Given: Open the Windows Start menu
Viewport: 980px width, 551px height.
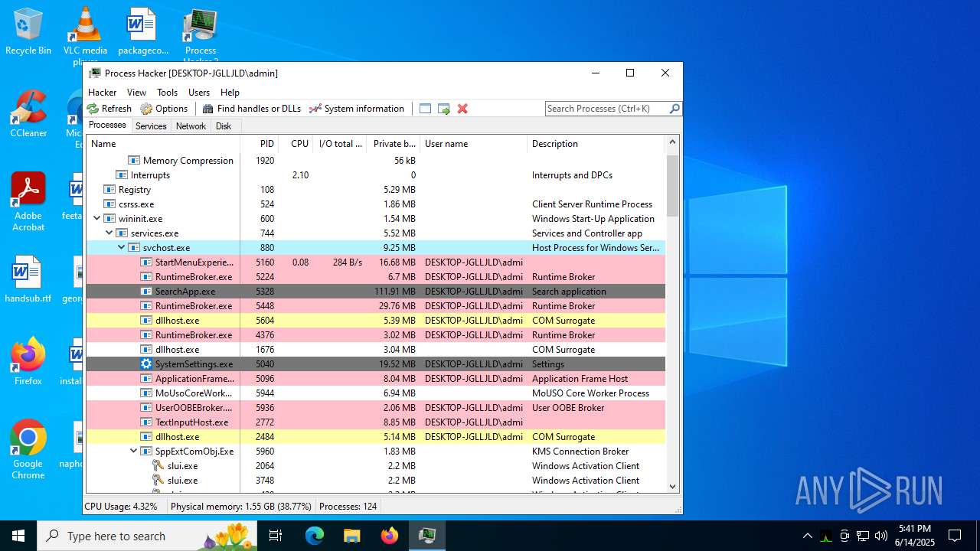Looking at the screenshot, I should [18, 536].
